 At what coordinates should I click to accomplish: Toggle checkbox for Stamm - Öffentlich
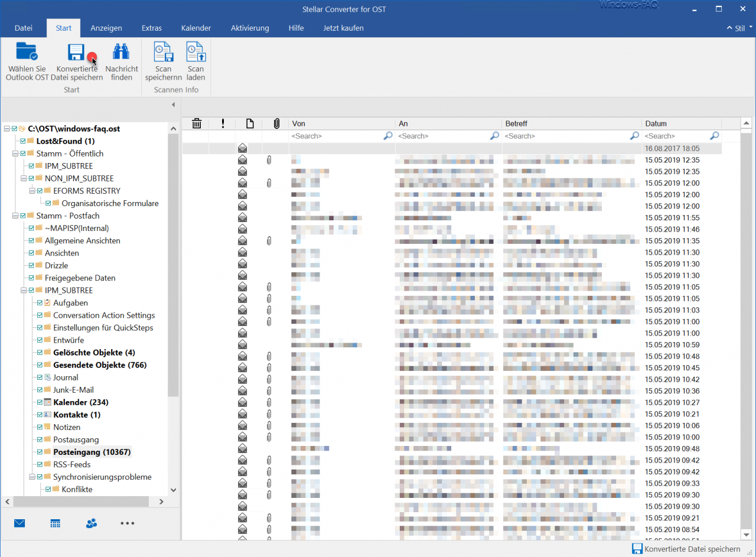coord(22,154)
